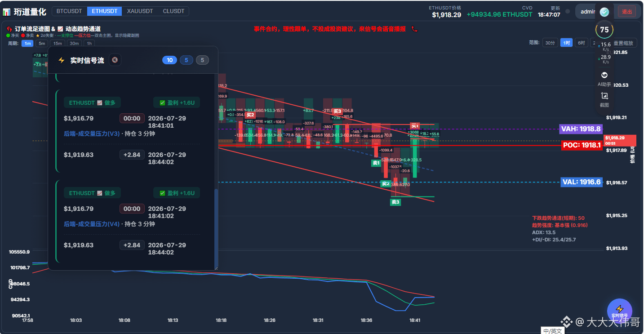Mute the real-time signal stream sound
The image size is (644, 334).
click(x=115, y=60)
